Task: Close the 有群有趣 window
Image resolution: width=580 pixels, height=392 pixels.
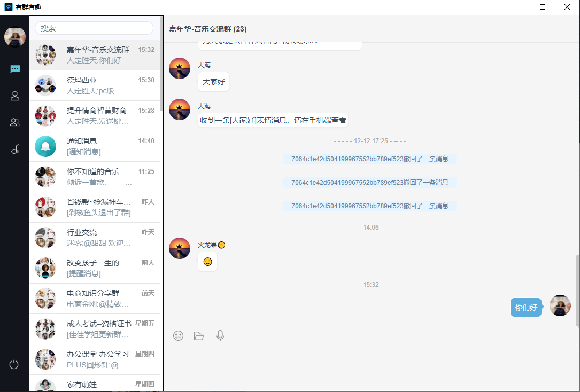Action: pyautogui.click(x=567, y=7)
